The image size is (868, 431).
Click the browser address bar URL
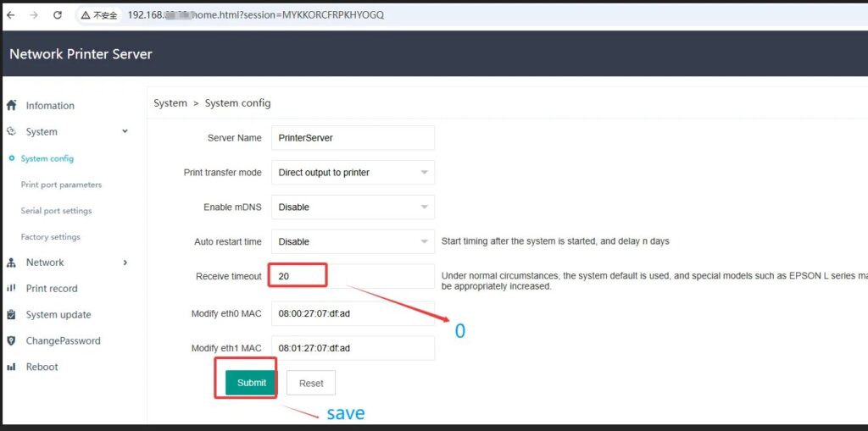(256, 15)
